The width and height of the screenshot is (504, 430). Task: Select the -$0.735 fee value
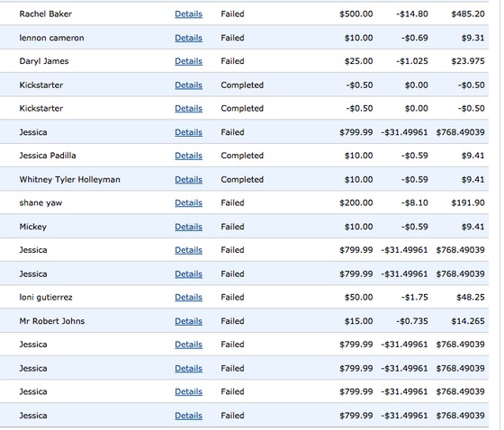[412, 321]
